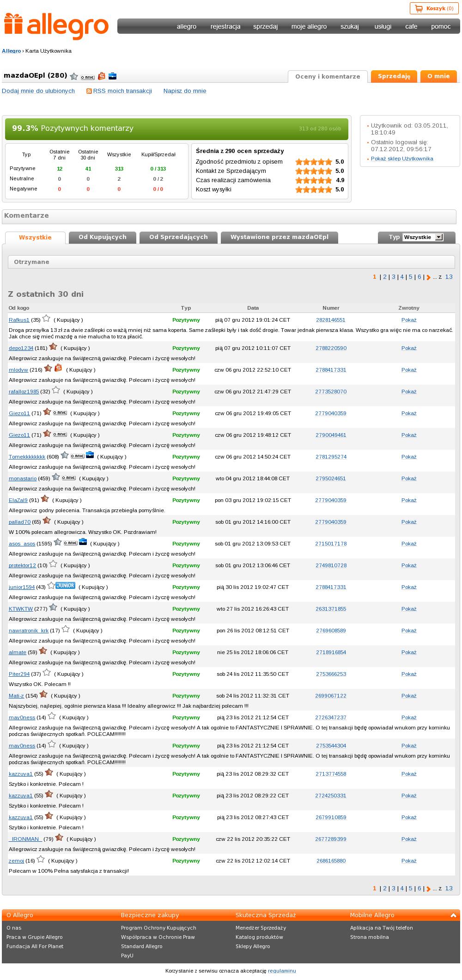Select 'moje allegro' in the top menu

[309, 26]
